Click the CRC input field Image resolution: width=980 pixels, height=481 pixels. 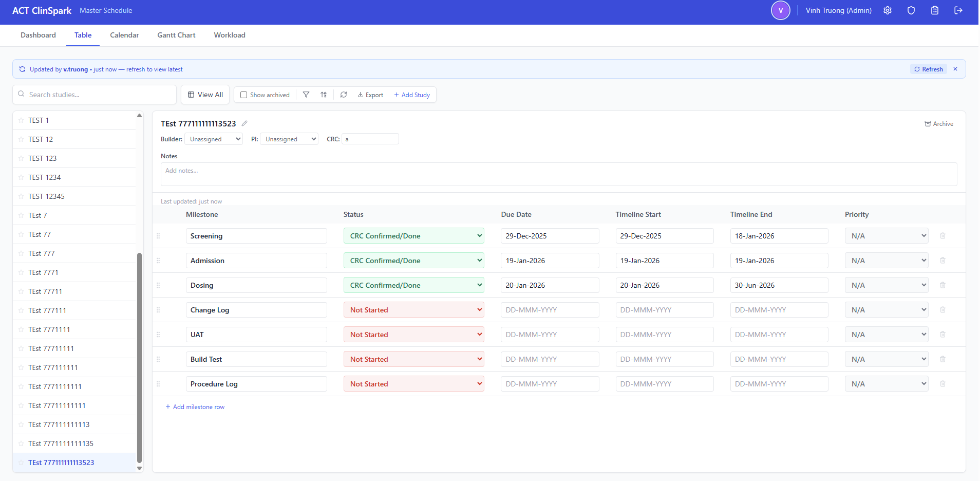pos(370,139)
